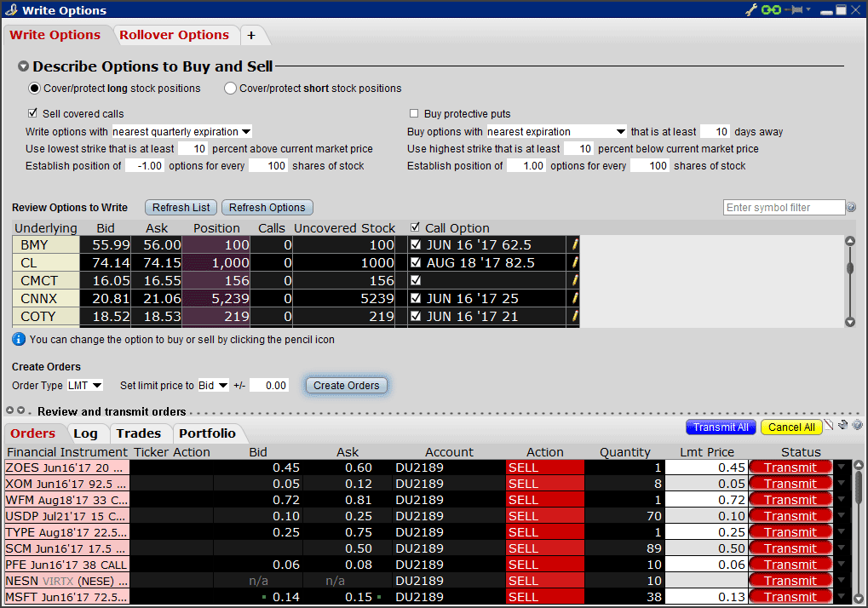Open the Log tab
This screenshot has height=608, width=868.
pyautogui.click(x=86, y=433)
